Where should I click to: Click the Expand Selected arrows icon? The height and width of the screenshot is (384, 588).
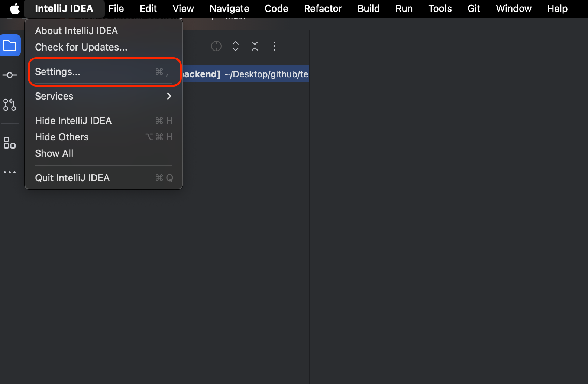tap(236, 46)
